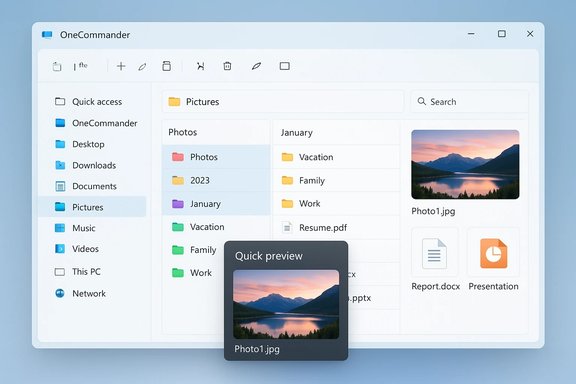Go to Desktop in the sidebar
Screen dimensions: 576x384
[92, 144]
